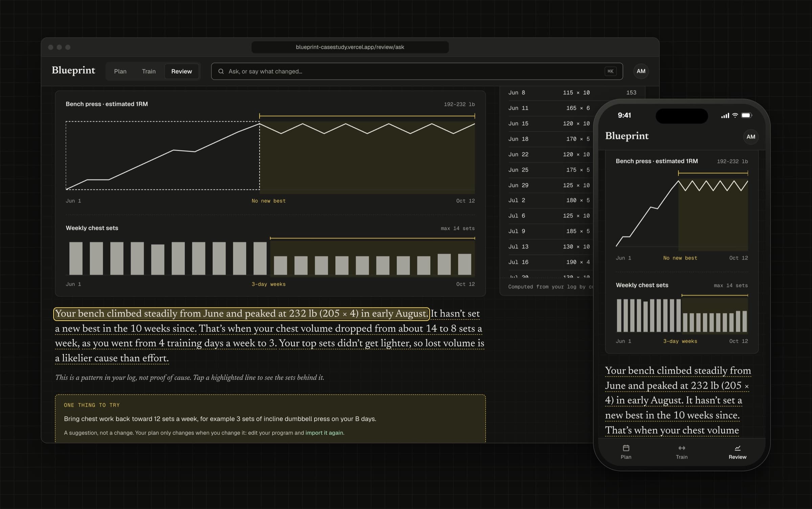Select the Jul 13 log row
The width and height of the screenshot is (812, 509).
pyautogui.click(x=551, y=247)
